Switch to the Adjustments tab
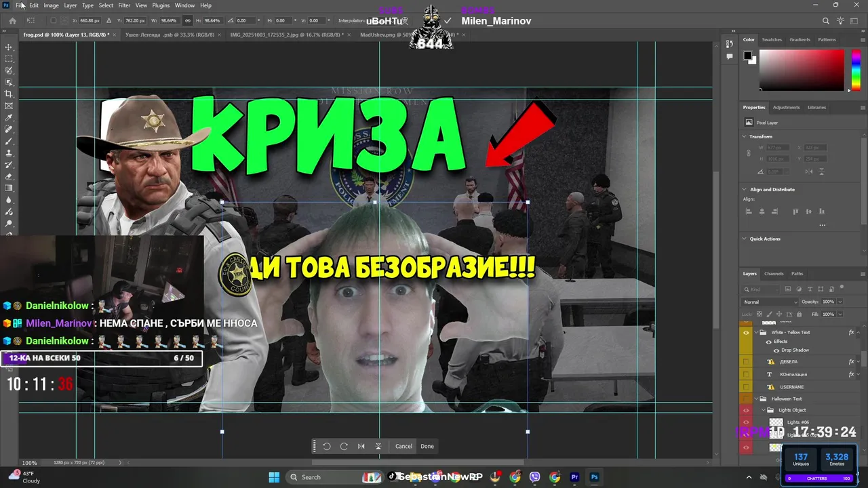The width and height of the screenshot is (868, 488). pyautogui.click(x=786, y=107)
